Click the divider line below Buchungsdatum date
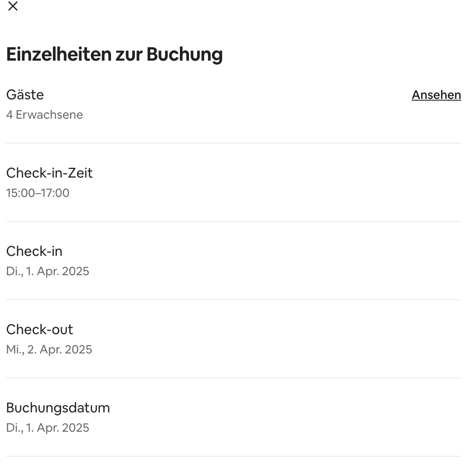 point(233,456)
